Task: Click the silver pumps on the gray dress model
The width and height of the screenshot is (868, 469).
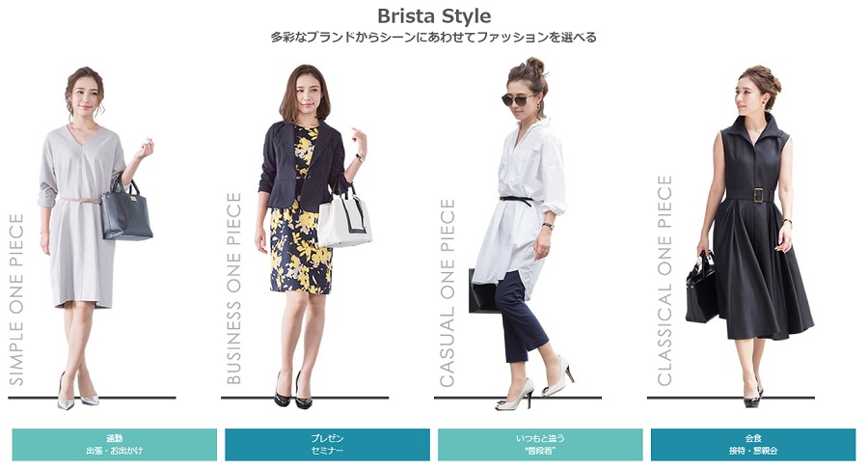Action: [x=77, y=396]
